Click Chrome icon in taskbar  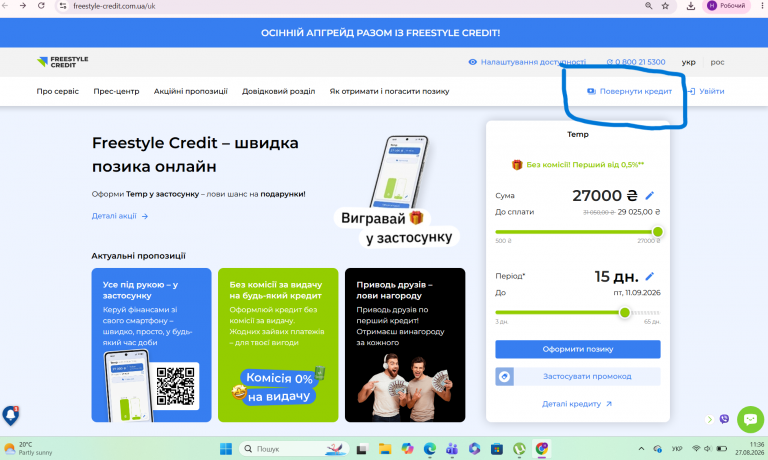click(542, 449)
